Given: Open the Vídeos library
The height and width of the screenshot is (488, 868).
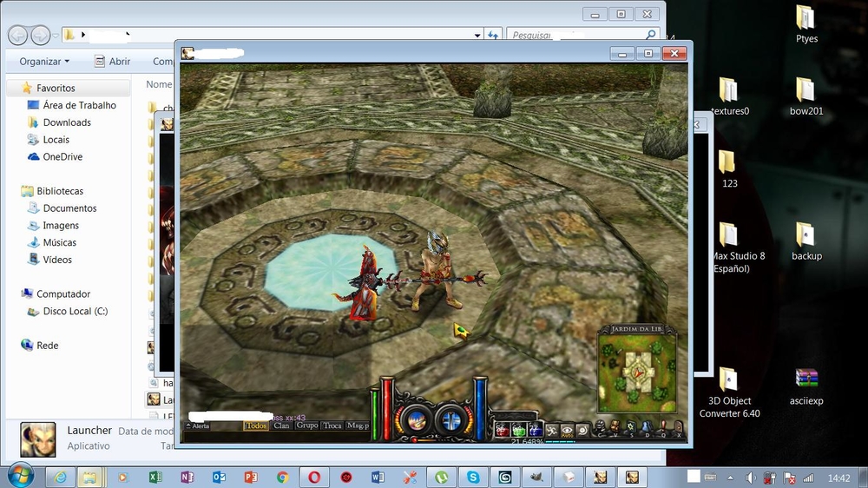Looking at the screenshot, I should 57,260.
